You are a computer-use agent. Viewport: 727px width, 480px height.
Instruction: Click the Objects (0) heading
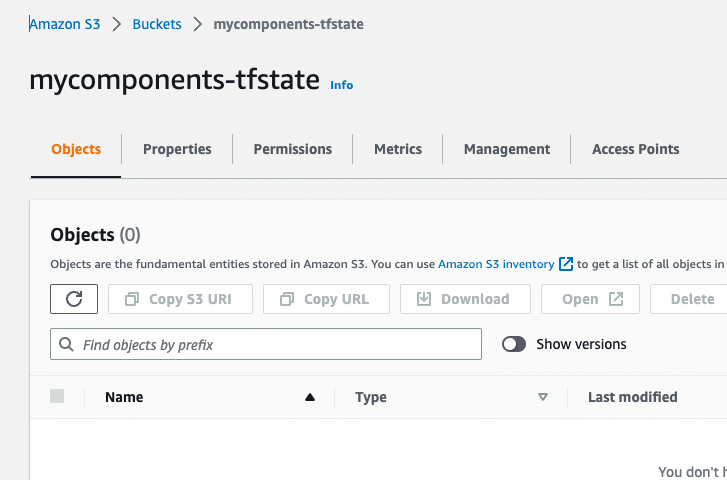pos(95,235)
